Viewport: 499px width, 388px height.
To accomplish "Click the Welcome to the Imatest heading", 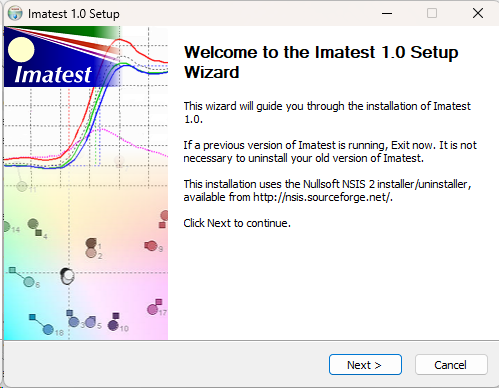I will pyautogui.click(x=321, y=62).
